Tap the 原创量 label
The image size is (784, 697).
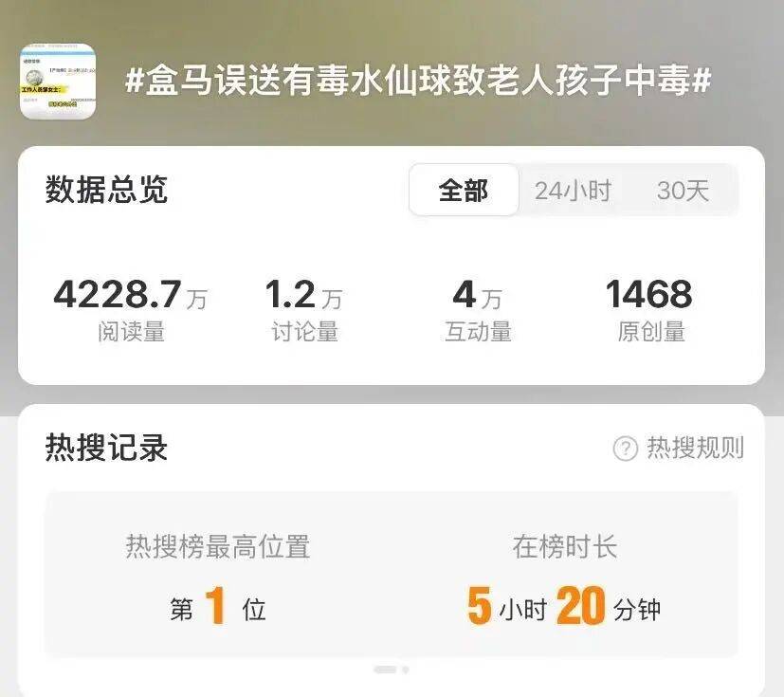(x=651, y=332)
